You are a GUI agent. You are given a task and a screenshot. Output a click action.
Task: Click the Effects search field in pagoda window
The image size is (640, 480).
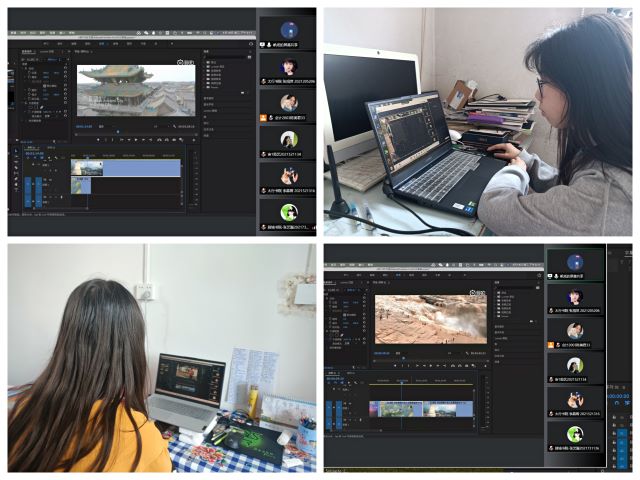click(227, 57)
